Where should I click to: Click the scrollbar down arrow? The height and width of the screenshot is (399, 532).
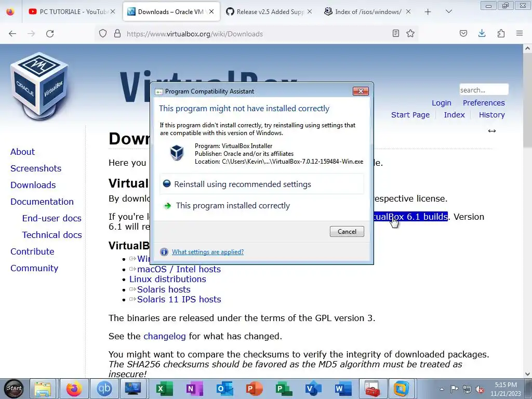click(527, 374)
